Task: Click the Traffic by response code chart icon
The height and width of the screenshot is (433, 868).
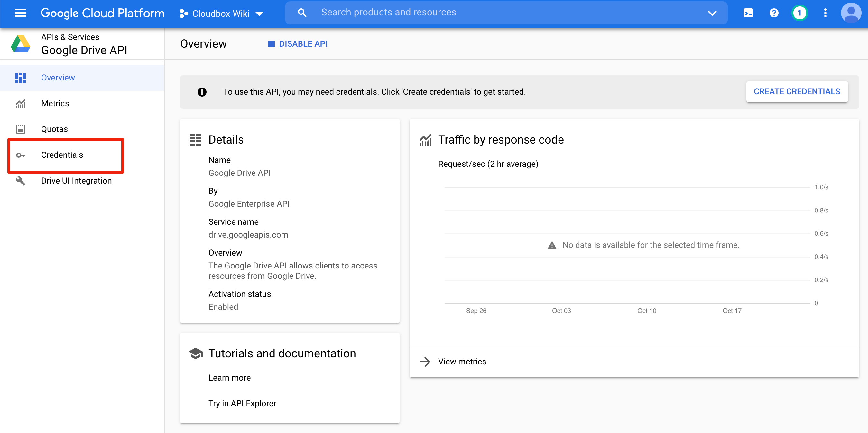Action: 425,140
